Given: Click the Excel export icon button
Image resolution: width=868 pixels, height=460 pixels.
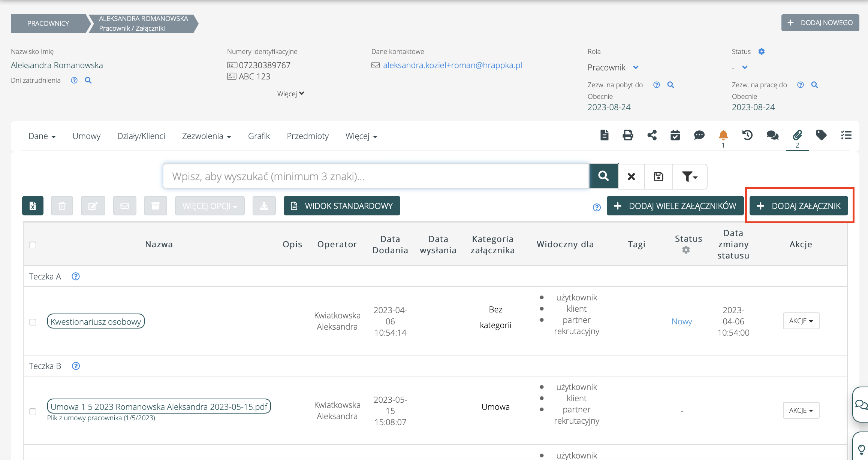Looking at the screenshot, I should (33, 206).
